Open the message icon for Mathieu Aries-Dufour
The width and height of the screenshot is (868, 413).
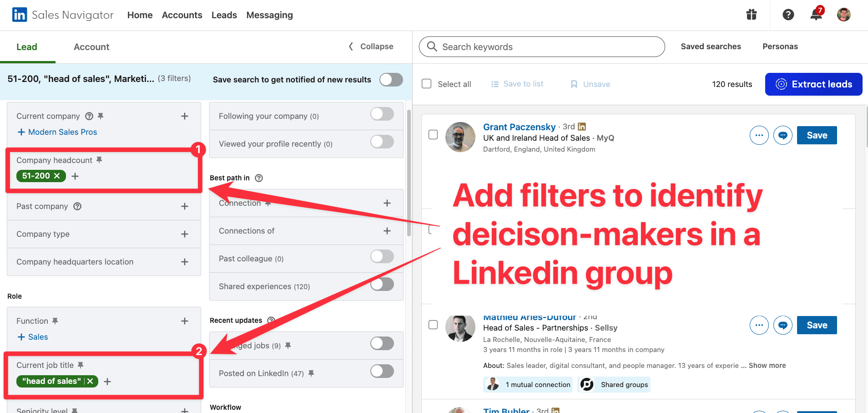click(783, 325)
